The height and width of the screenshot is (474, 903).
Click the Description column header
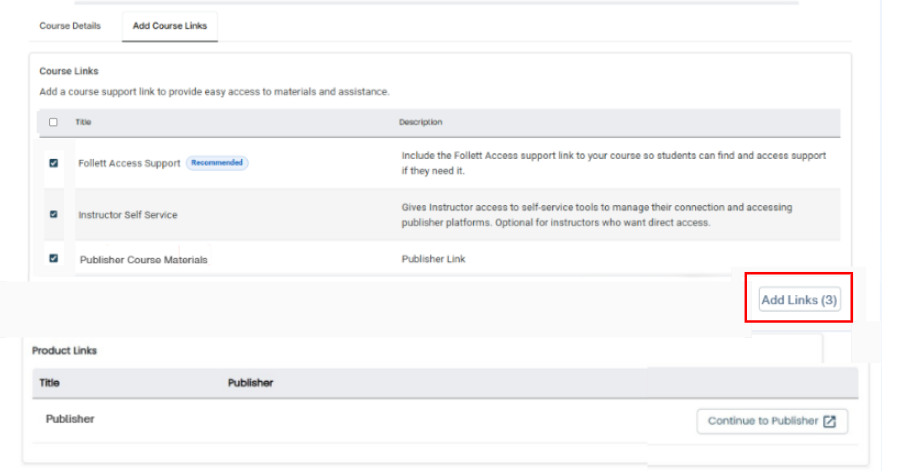point(420,122)
